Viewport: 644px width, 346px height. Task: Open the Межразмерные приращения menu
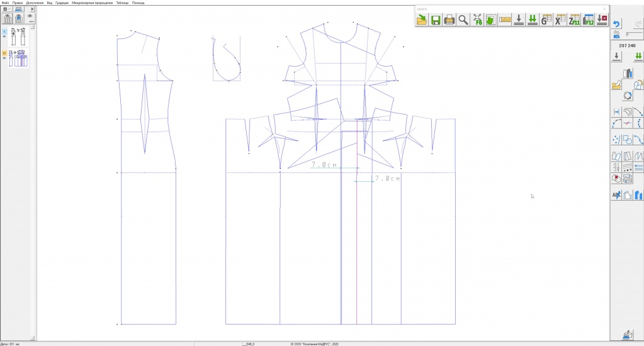tap(93, 3)
